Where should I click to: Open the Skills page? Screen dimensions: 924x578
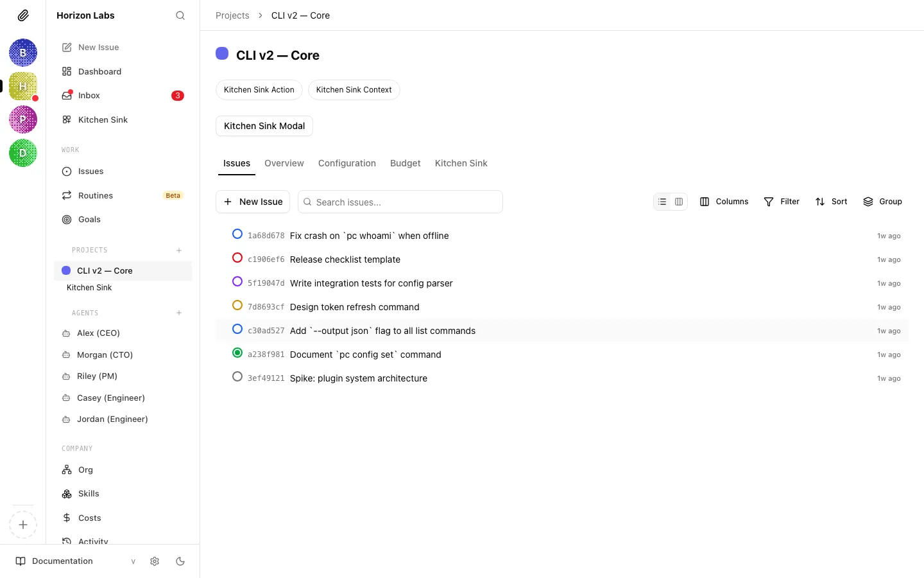point(123,494)
